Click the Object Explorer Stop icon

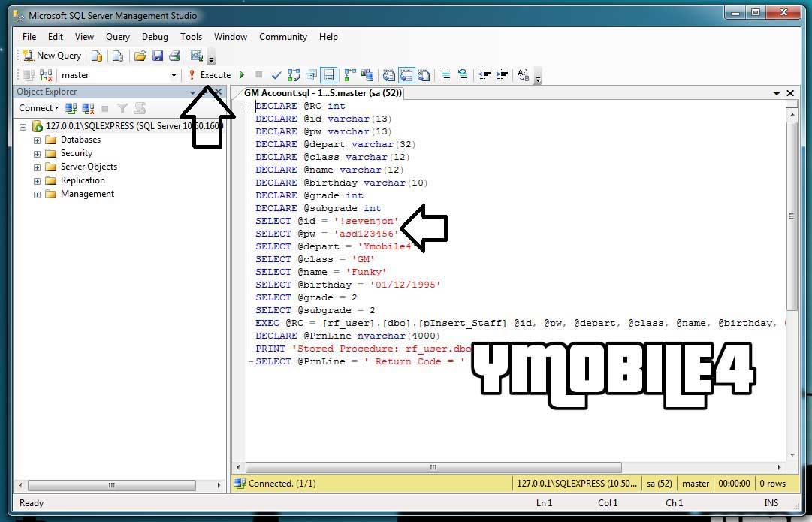tap(105, 108)
